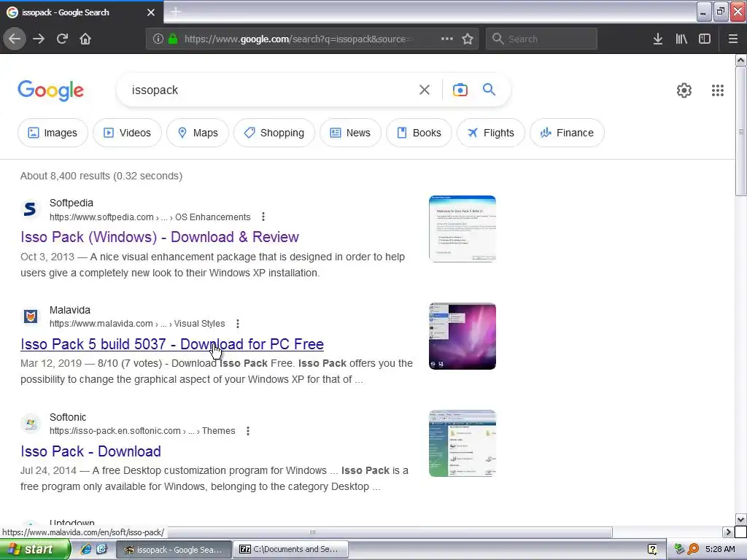Switch to the Maps filter
Viewport: 747px width, 560px height.
coord(198,133)
